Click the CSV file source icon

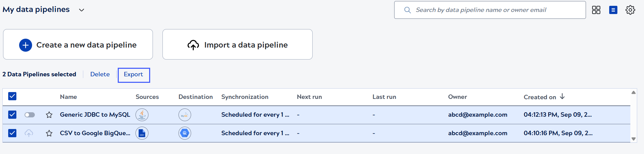(142, 133)
